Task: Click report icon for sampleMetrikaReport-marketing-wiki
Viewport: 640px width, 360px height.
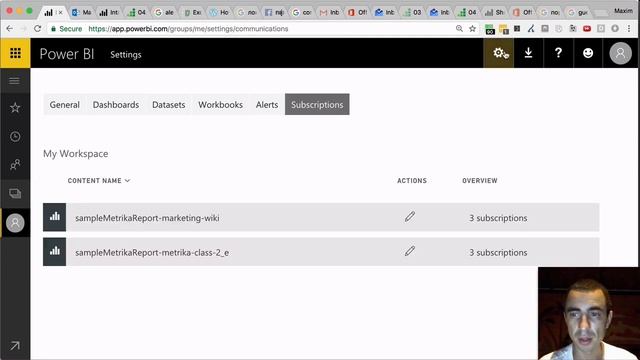Action: [54, 217]
